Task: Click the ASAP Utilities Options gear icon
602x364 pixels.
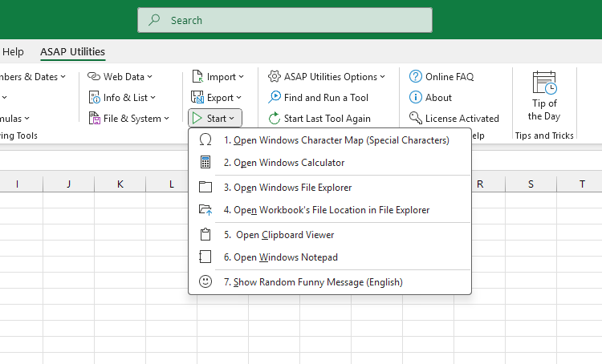Action: pos(275,76)
